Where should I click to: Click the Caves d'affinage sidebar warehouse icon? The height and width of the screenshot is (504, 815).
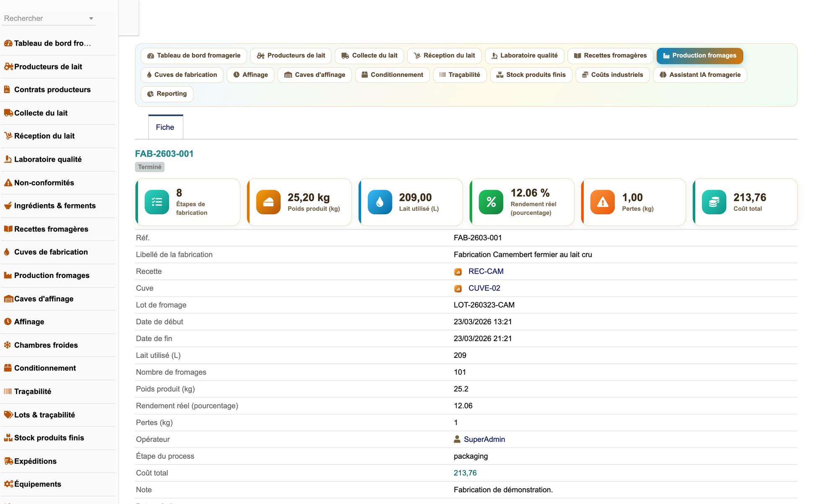click(x=8, y=298)
